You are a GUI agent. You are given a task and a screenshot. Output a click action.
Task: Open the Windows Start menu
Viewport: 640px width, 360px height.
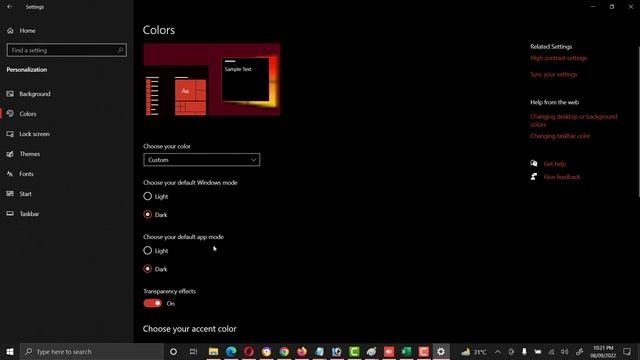(10, 351)
